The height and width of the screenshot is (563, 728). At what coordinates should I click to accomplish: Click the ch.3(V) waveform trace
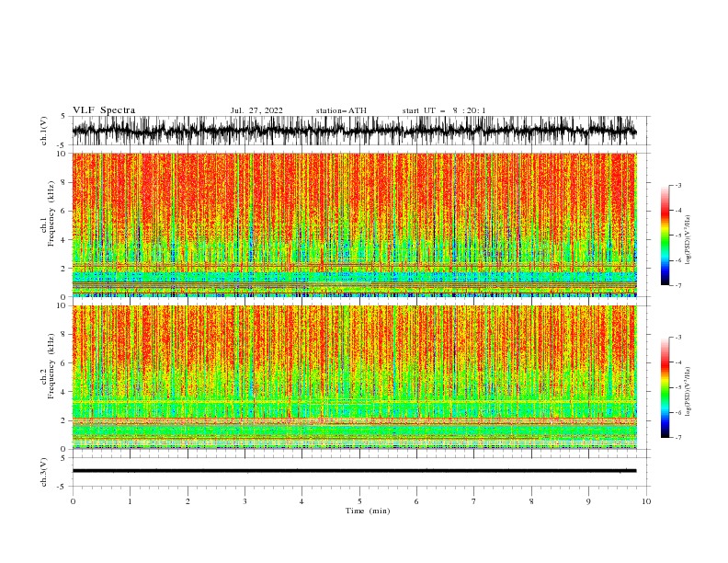(354, 471)
